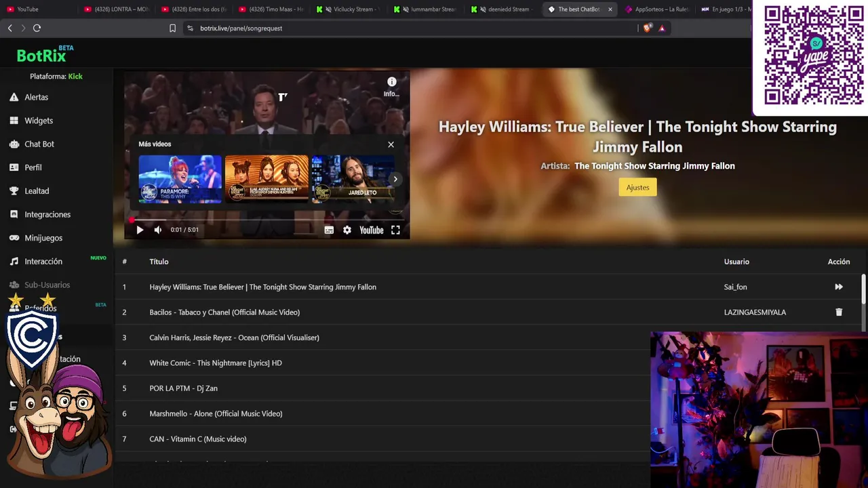Click the Título column header
The height and width of the screenshot is (488, 868).
pos(159,262)
